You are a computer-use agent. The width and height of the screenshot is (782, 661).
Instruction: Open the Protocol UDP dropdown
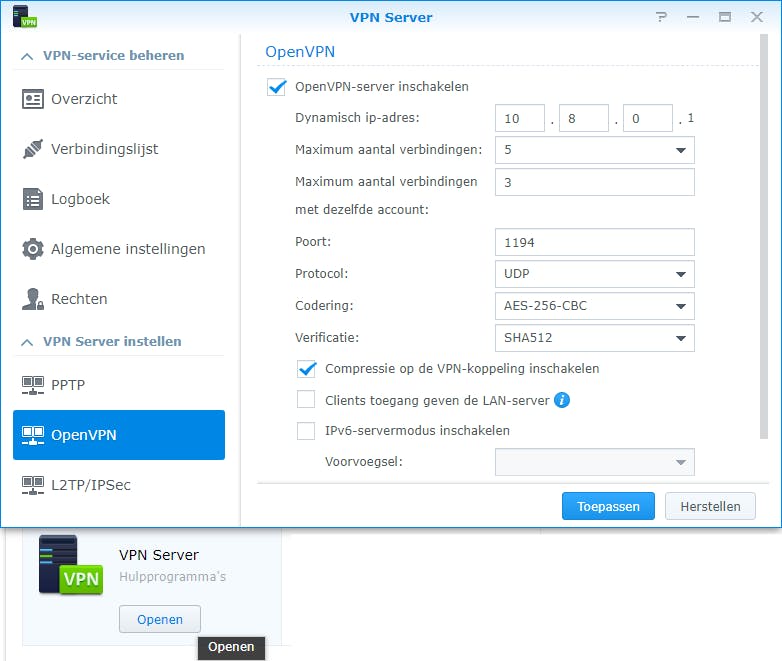pos(594,274)
